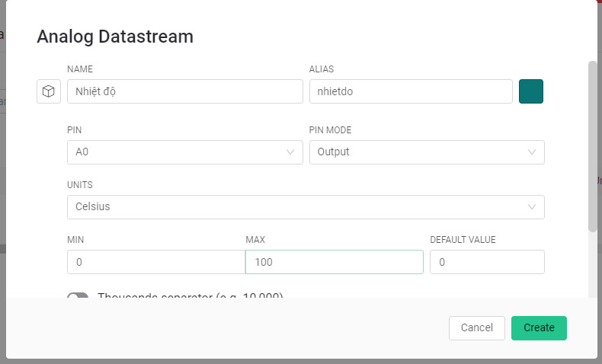Open the UNITS dropdown showing Celsius
The width and height of the screenshot is (602, 364).
[297, 207]
